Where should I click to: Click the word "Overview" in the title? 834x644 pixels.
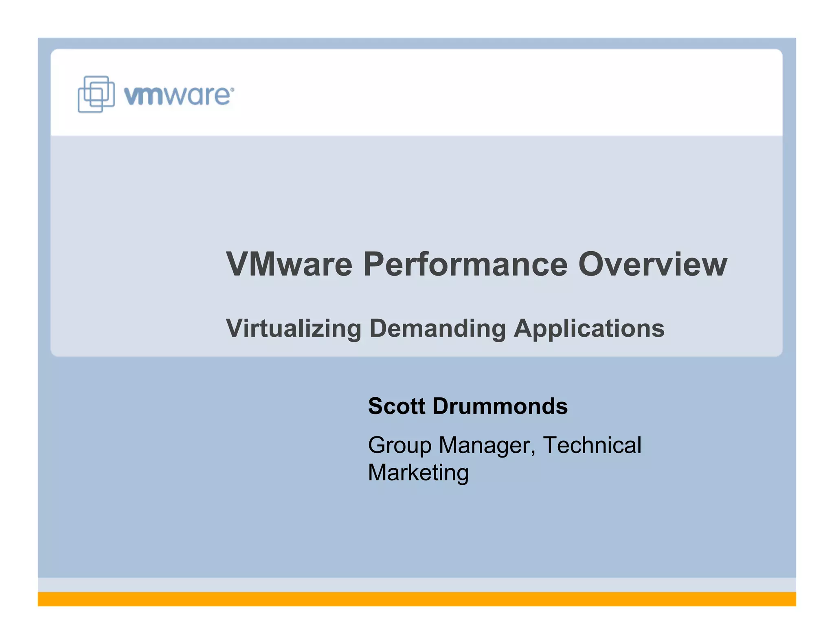pos(652,264)
